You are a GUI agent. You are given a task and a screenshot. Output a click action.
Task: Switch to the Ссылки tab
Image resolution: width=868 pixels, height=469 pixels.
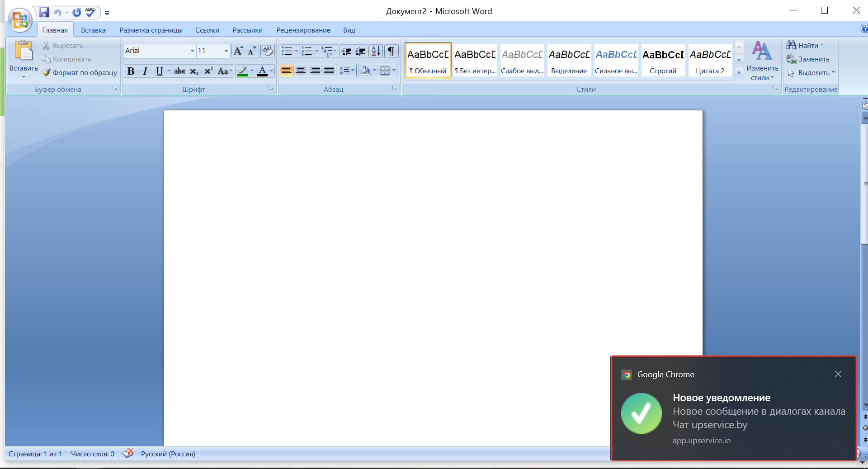207,30
